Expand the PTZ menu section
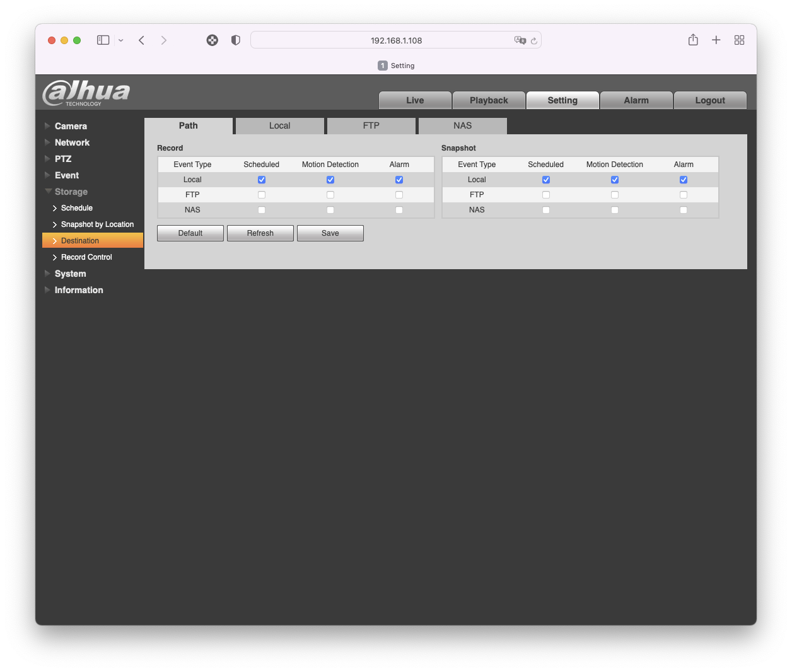Viewport: 792px width, 672px height. (x=63, y=159)
